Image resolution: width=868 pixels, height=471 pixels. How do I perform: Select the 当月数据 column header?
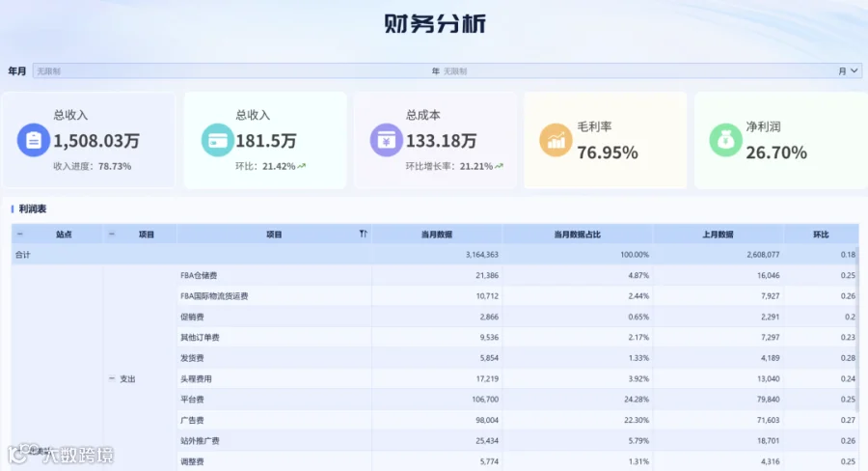pyautogui.click(x=437, y=235)
